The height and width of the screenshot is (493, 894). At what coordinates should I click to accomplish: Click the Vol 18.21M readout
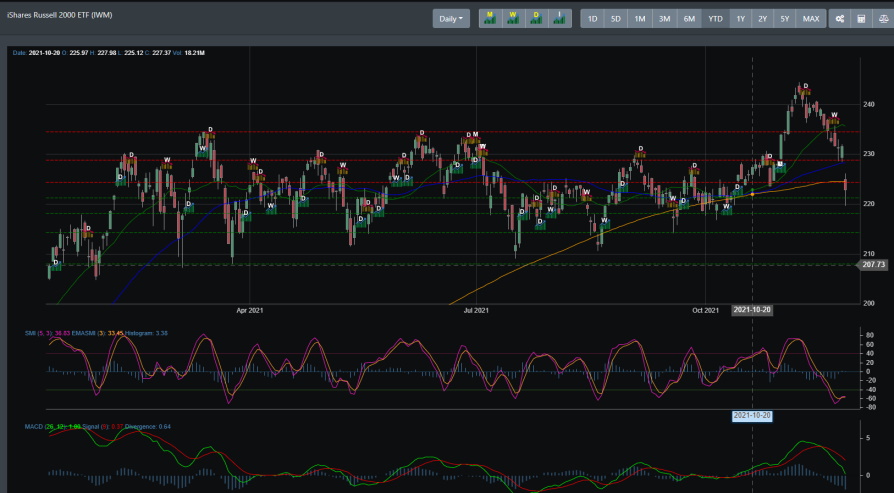[x=187, y=53]
